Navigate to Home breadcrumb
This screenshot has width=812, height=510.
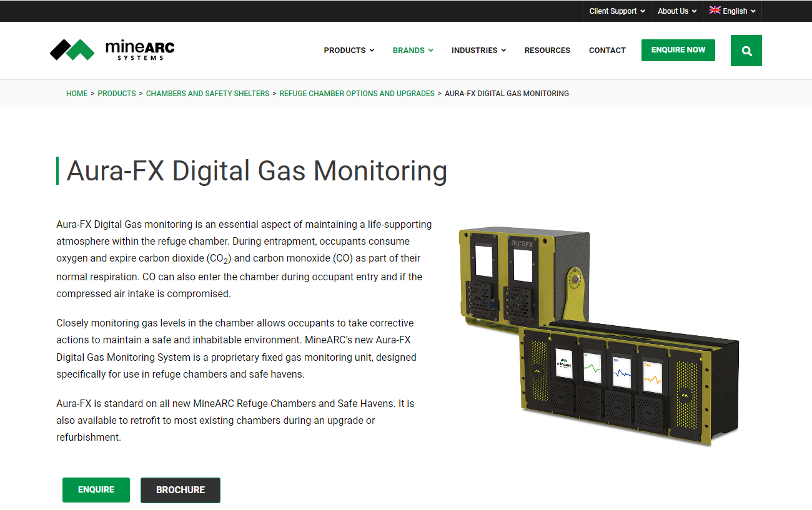[77, 94]
